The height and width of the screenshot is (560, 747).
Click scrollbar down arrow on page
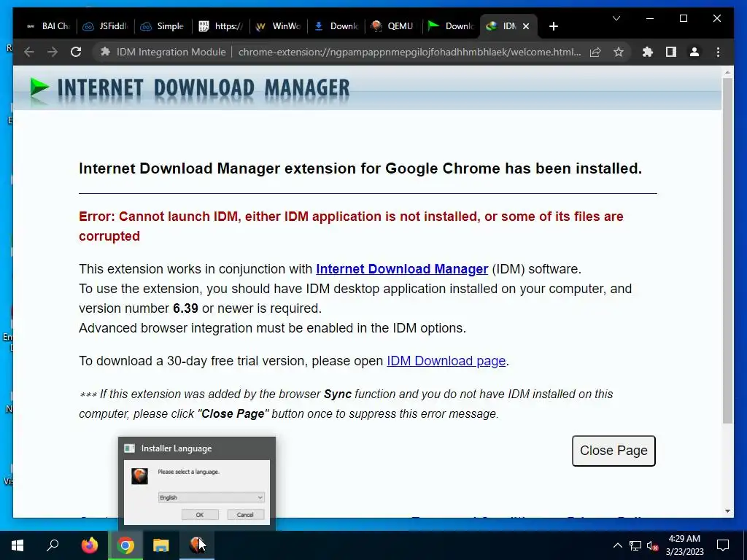pos(727,511)
